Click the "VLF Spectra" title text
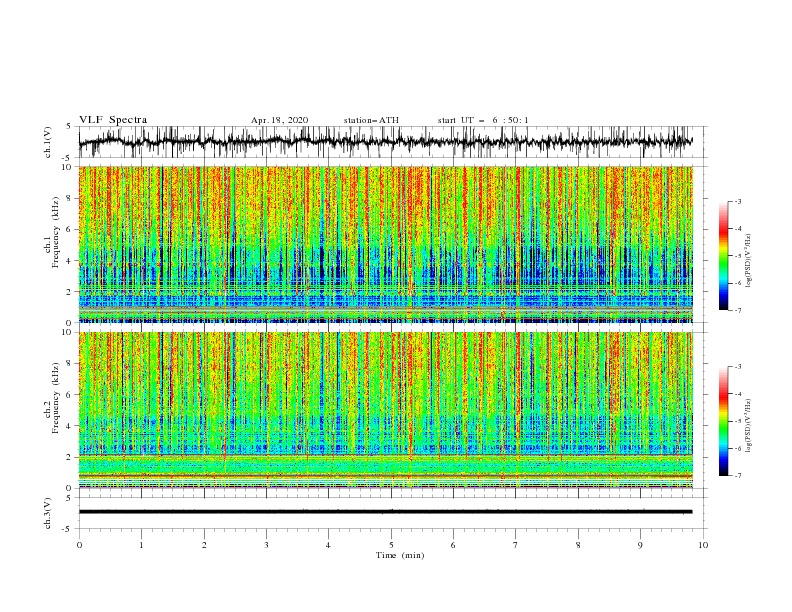792x612 pixels. click(x=113, y=120)
